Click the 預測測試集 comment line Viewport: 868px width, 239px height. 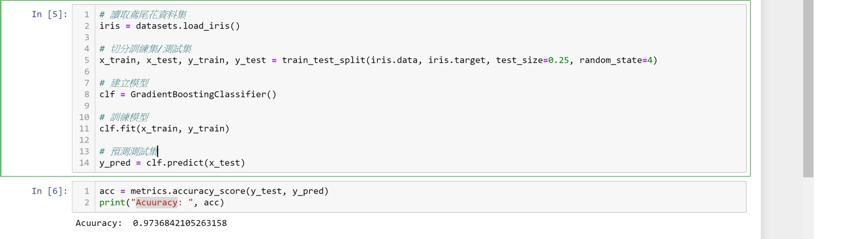pyautogui.click(x=128, y=151)
